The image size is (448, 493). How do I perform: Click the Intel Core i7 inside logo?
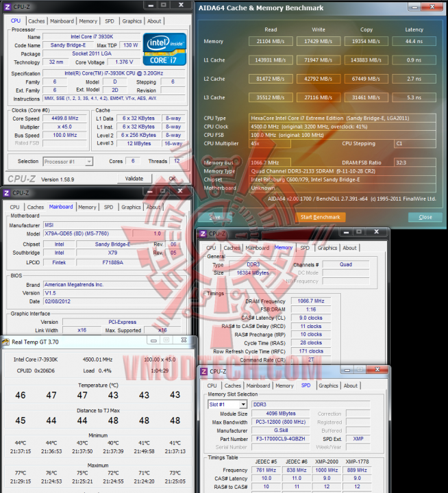(x=164, y=49)
